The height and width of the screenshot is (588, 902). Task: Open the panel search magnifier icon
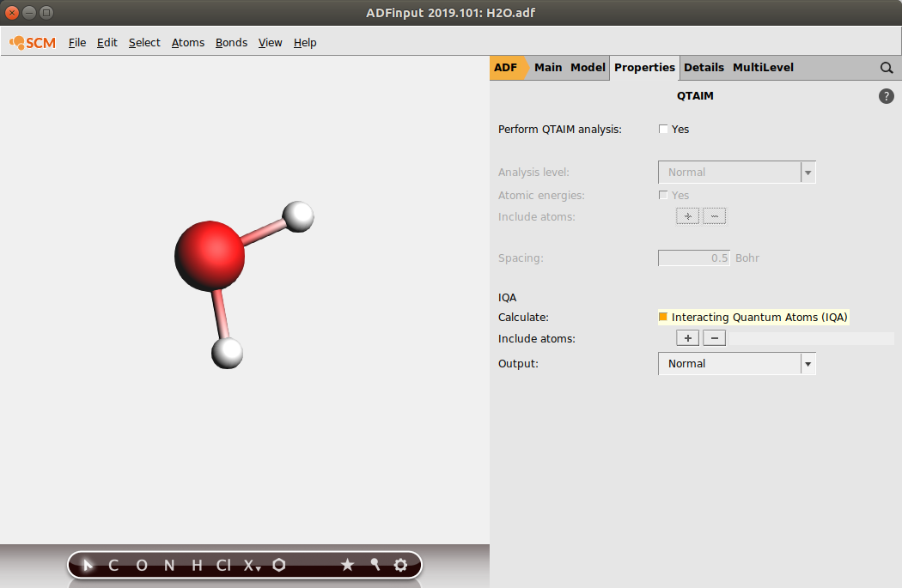click(x=887, y=68)
